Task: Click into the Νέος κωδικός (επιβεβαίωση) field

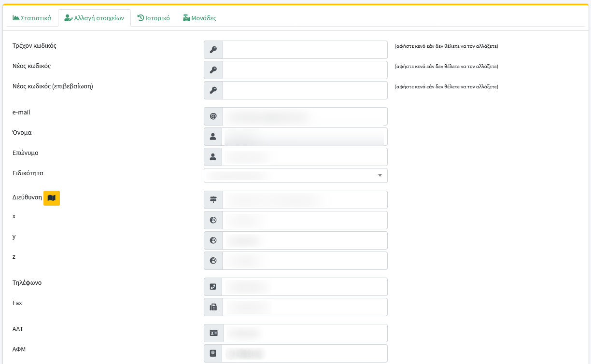Action: pos(305,90)
